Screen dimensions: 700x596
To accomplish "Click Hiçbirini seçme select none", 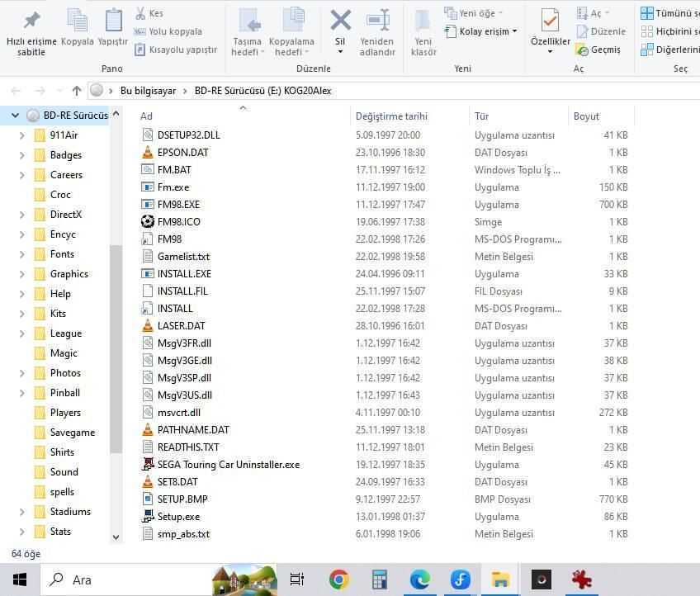I will point(669,31).
